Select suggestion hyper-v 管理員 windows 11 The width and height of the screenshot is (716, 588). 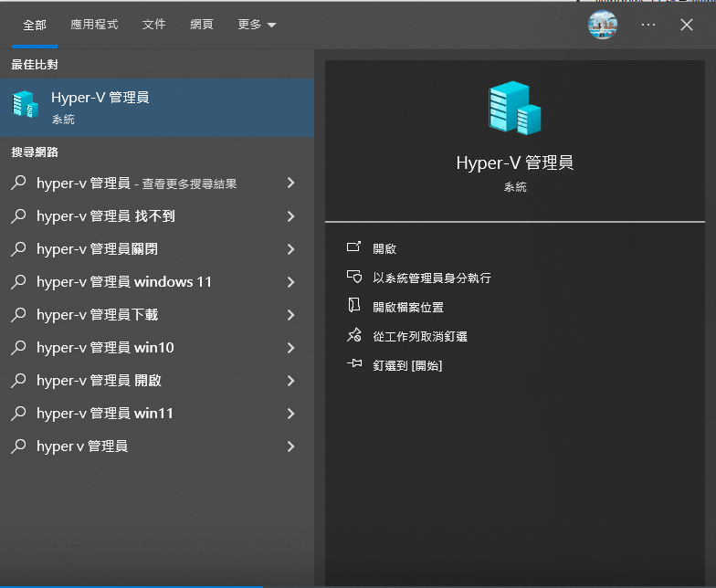tap(157, 281)
